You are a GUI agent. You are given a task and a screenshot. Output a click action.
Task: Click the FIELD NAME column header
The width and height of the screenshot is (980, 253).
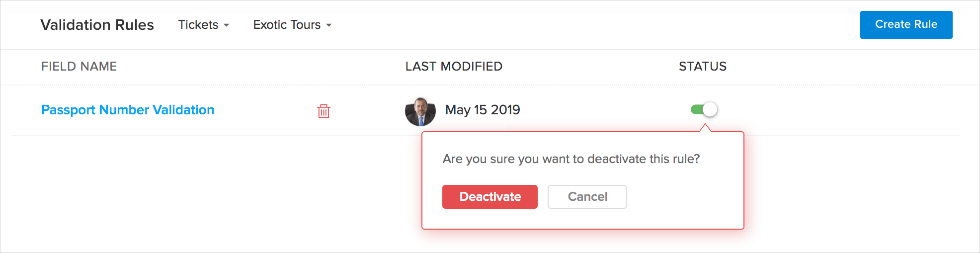tap(79, 67)
